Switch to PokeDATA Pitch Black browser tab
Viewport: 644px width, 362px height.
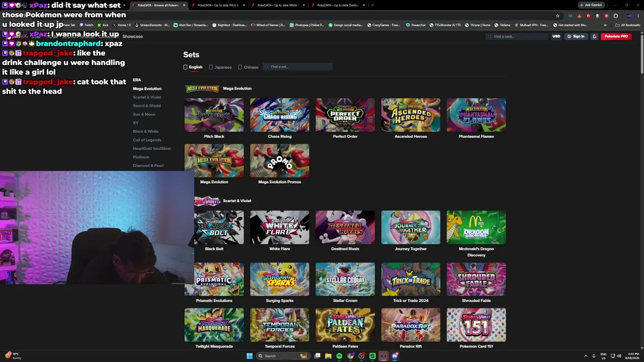(x=218, y=5)
